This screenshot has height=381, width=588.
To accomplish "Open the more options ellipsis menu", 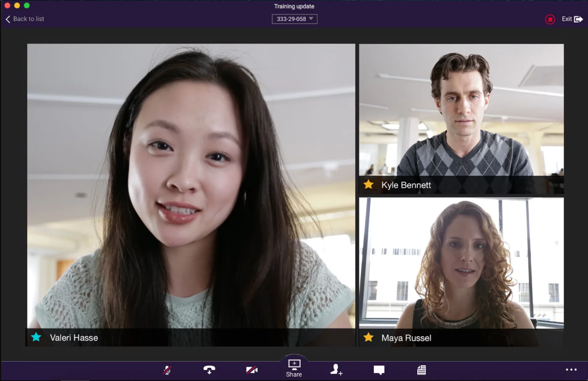I will click(x=571, y=370).
